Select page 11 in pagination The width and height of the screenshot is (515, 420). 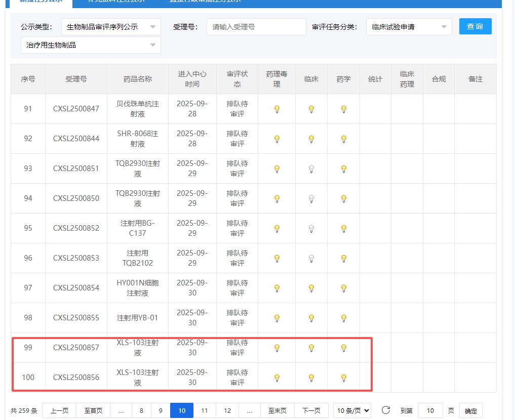(204, 410)
